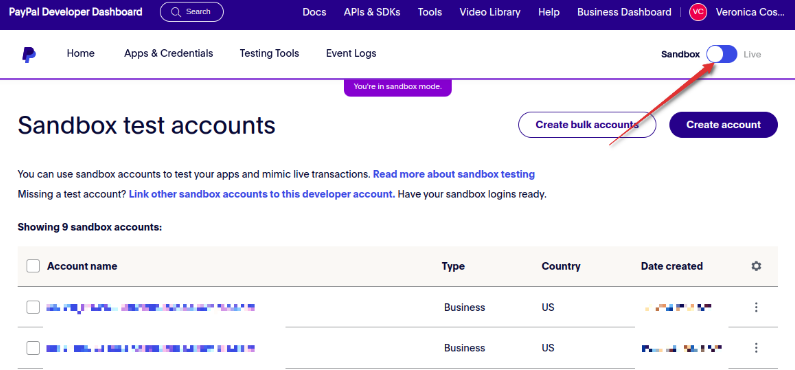
Task: Check the second account row checkbox
Action: pyautogui.click(x=33, y=348)
